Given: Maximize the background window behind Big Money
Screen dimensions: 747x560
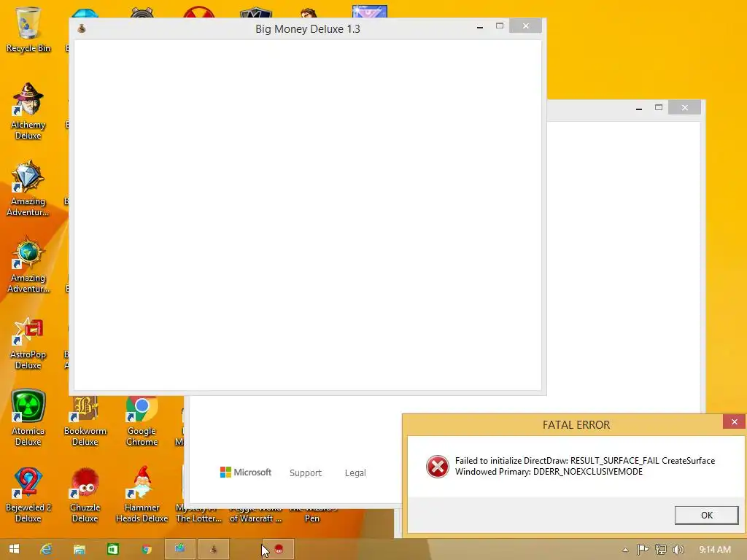Looking at the screenshot, I should (659, 108).
